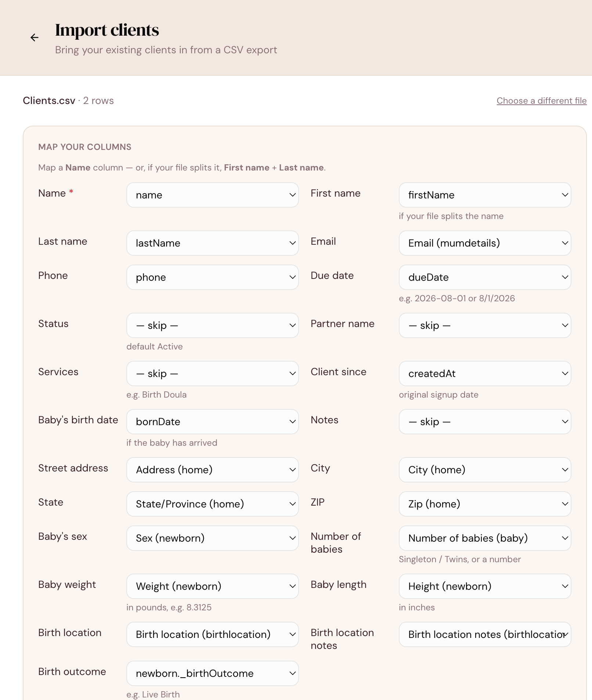
Task: Click the Clients.csv file name text
Action: coord(49,101)
